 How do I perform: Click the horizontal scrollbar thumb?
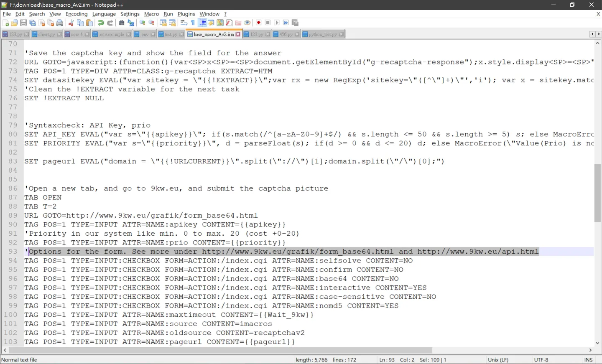click(220, 350)
